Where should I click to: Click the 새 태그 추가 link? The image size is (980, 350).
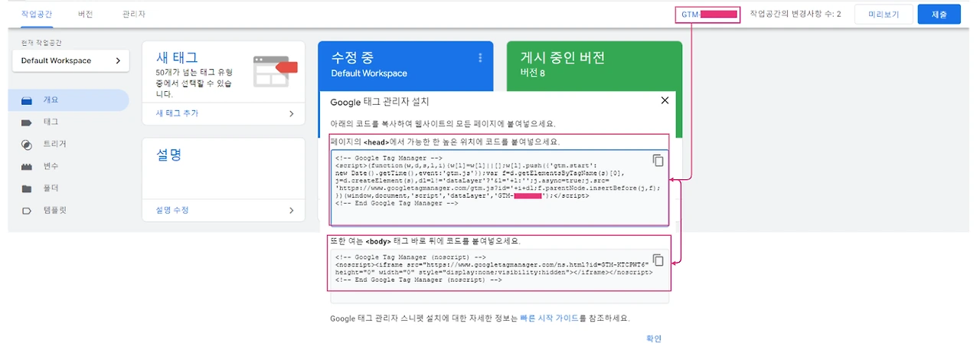click(177, 113)
